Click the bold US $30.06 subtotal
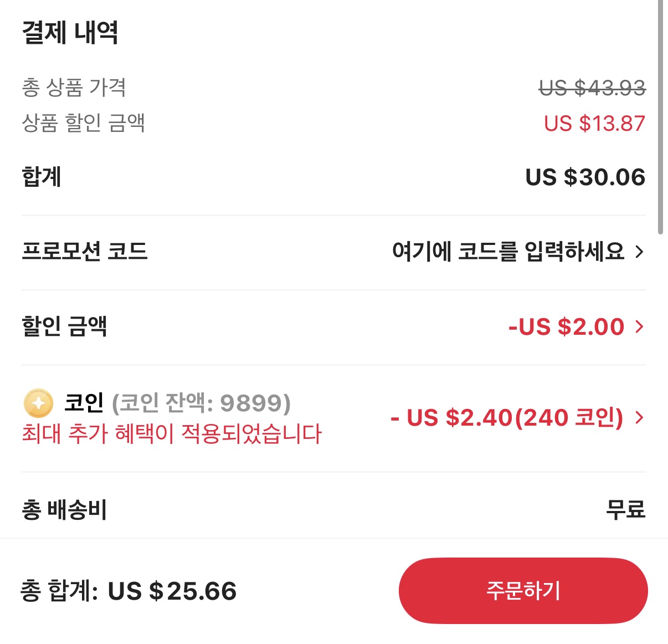Image resolution: width=668 pixels, height=644 pixels. pyautogui.click(x=585, y=177)
